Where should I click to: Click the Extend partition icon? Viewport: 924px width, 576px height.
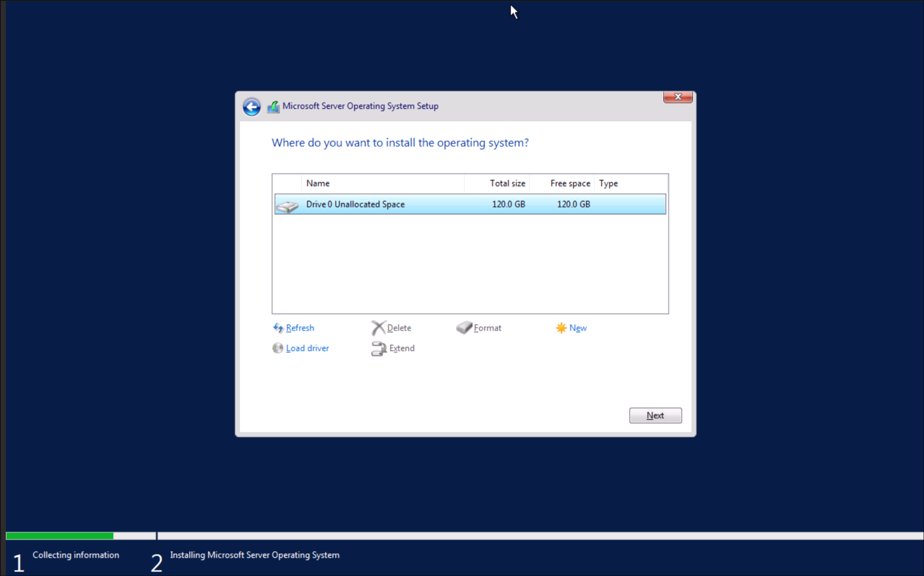point(378,349)
